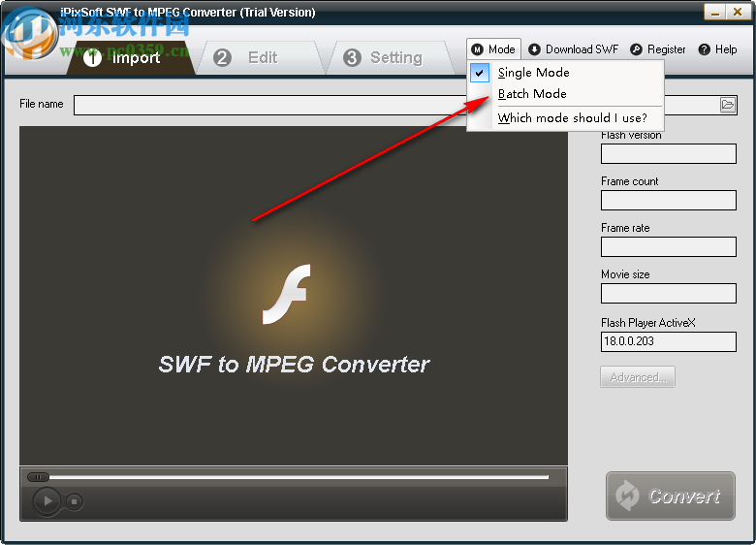Click the Mode 'M' icon
The image size is (756, 545).
coord(477,49)
